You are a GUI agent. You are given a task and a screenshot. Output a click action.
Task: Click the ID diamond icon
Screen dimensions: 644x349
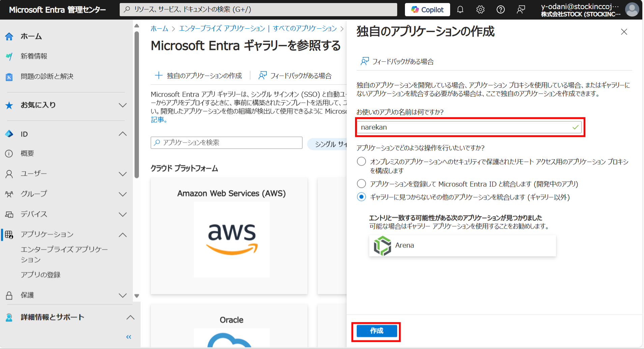9,134
